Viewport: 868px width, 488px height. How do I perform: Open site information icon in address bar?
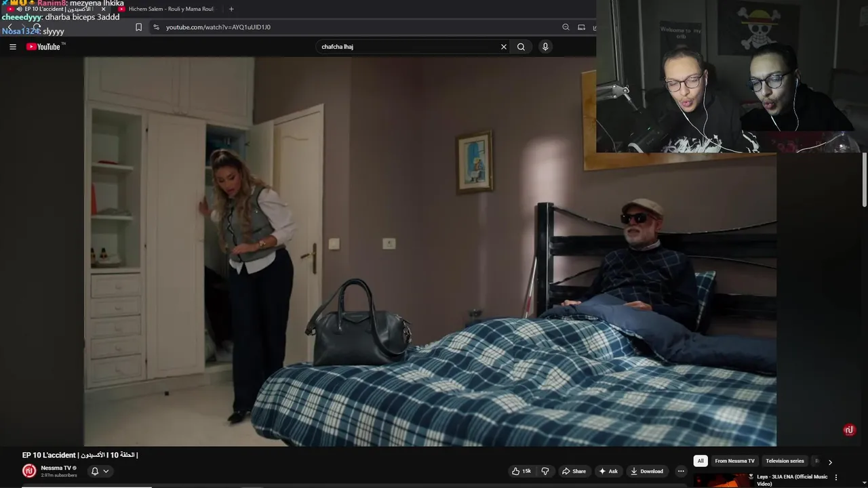[x=156, y=27]
